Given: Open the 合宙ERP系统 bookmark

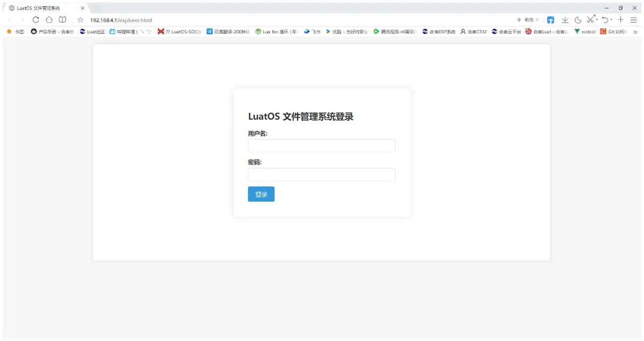Looking at the screenshot, I should (x=439, y=32).
